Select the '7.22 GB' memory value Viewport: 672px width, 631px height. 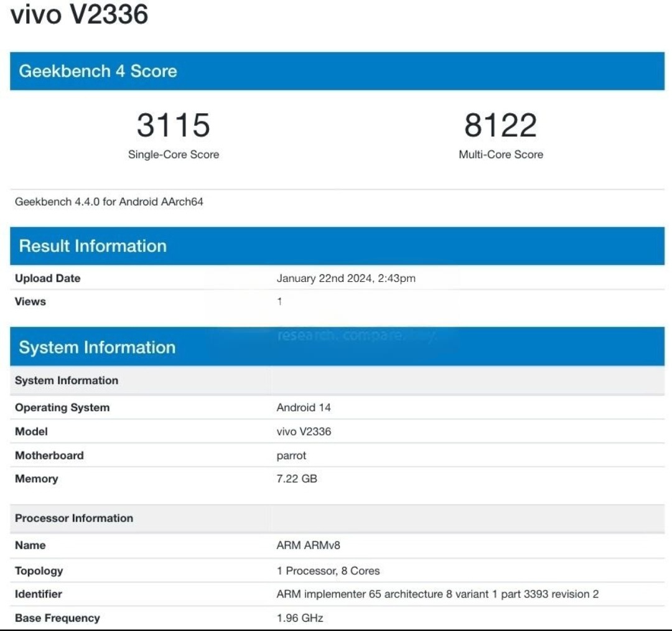[297, 479]
